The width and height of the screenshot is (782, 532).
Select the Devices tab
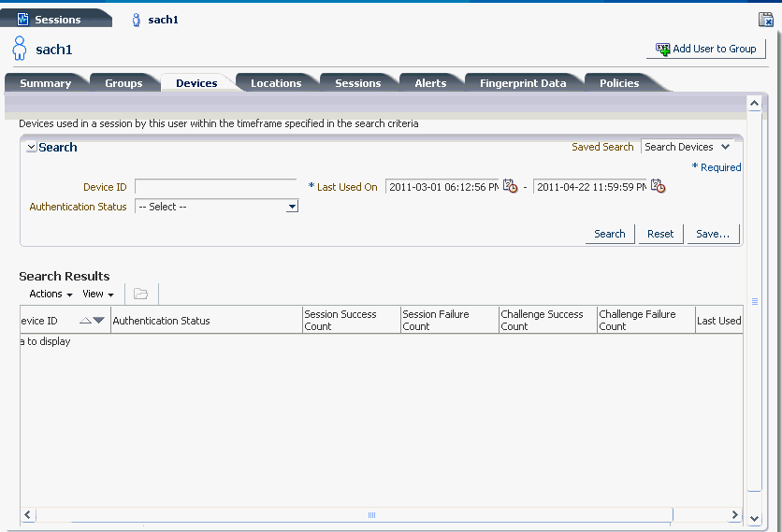(x=196, y=83)
